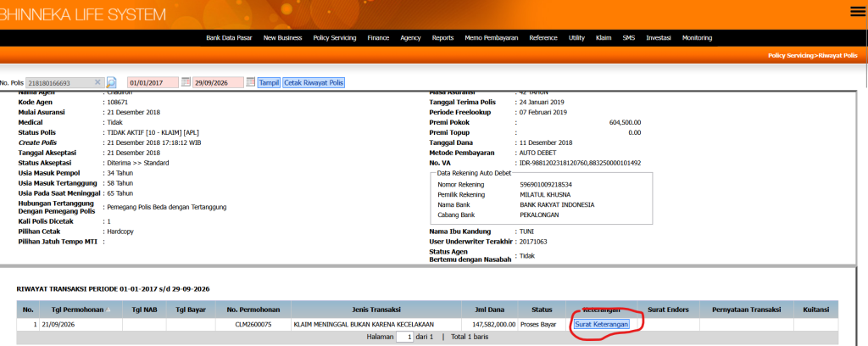This screenshot has height=346, width=868.
Task: Open the Klaim menu
Action: (604, 38)
